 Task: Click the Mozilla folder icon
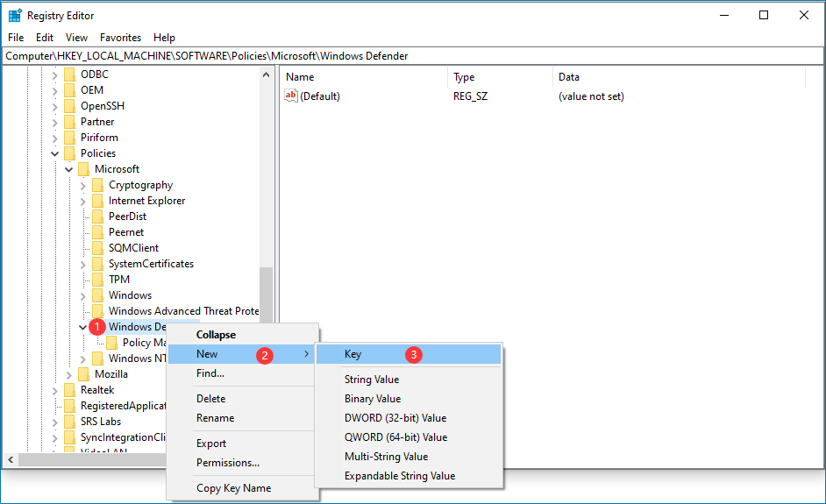point(84,374)
